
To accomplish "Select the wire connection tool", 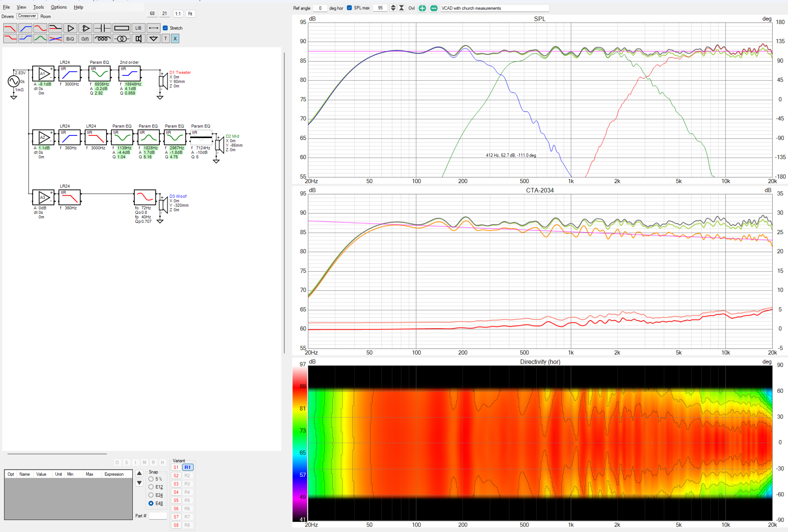I will [x=154, y=28].
